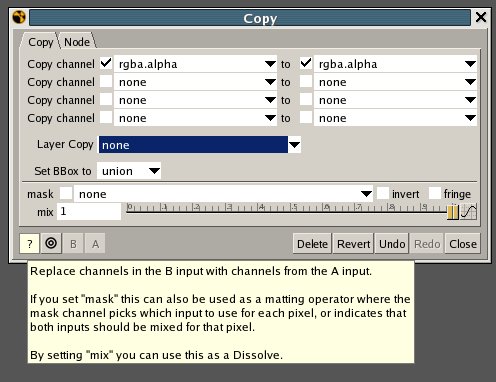The image size is (496, 382).
Task: Open the Set BBox to union dropdown
Action: [x=129, y=171]
